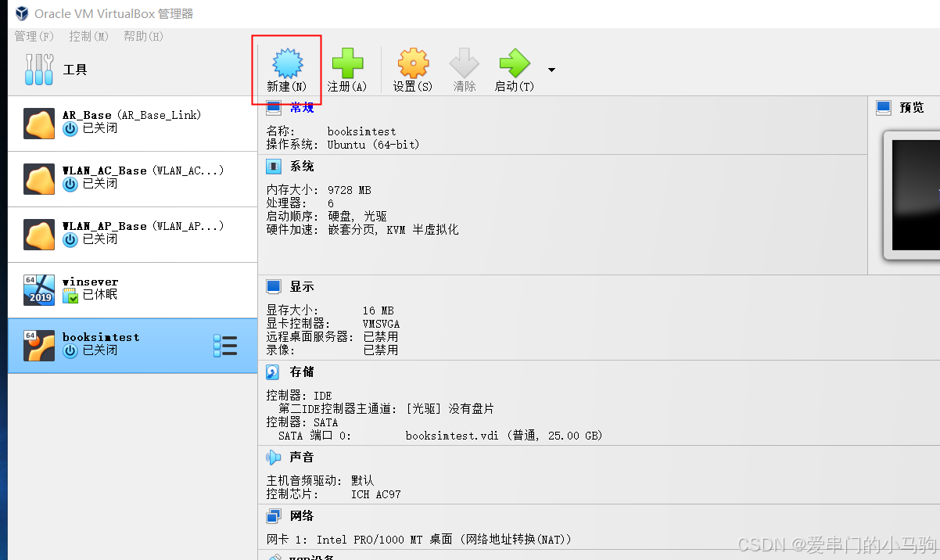Start VM with green arrow 启动 icon

[515, 63]
